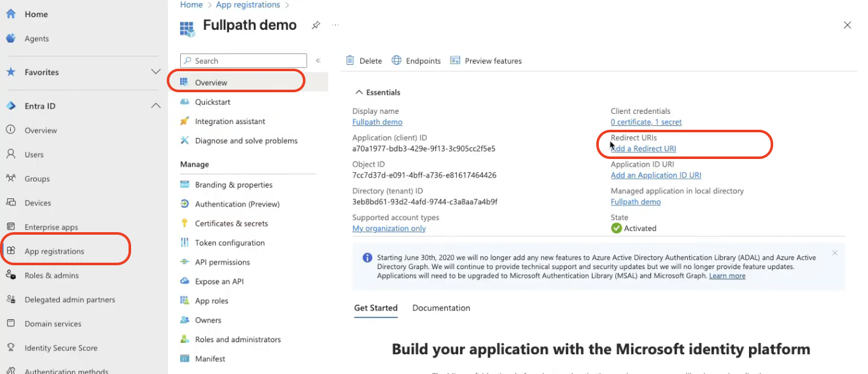Screen dimensions: 868x374
Task: Click the Token configuration icon
Action: pos(185,242)
